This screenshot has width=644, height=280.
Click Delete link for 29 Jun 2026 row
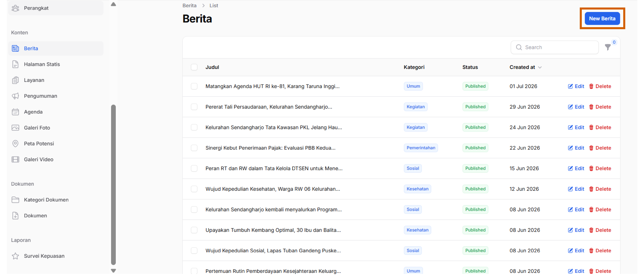pyautogui.click(x=600, y=107)
